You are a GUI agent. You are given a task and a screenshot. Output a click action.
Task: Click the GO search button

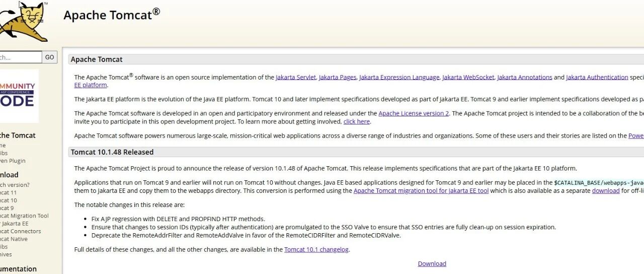click(49, 57)
